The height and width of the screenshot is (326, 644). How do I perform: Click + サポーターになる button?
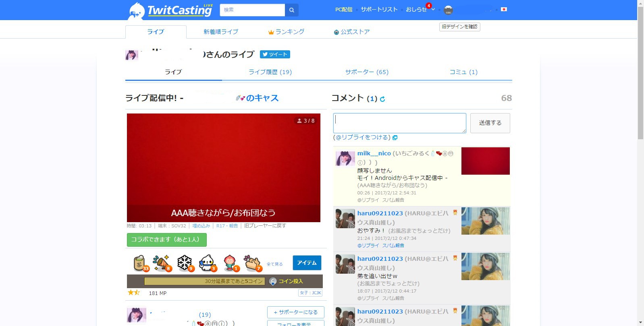[x=295, y=312]
